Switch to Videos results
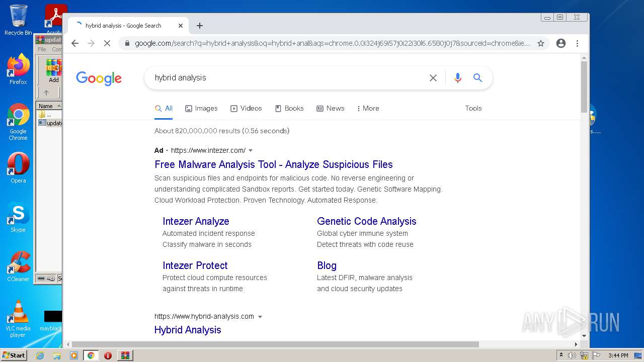The width and height of the screenshot is (644, 362). click(246, 109)
